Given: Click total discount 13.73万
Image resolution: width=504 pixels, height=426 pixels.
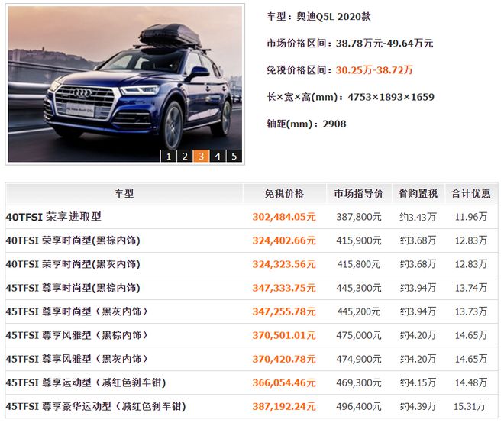Looking at the screenshot, I should 471,311.
